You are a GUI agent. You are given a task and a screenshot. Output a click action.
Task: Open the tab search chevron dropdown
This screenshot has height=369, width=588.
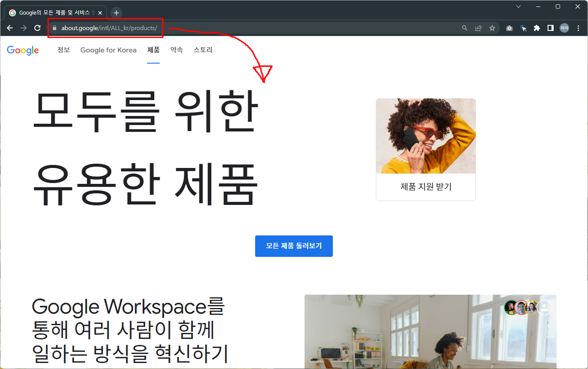[518, 6]
